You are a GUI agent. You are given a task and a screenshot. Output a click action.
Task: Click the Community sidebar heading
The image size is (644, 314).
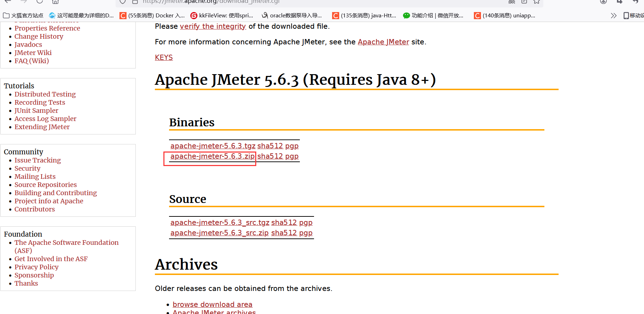tap(23, 152)
